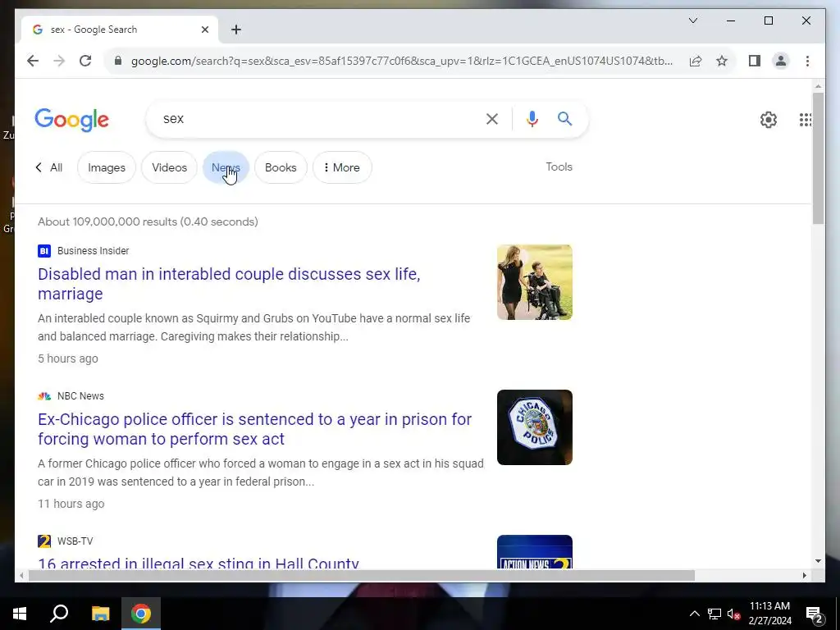This screenshot has height=630, width=840.
Task: Open the couple with wheelchair thumbnail
Action: click(534, 282)
